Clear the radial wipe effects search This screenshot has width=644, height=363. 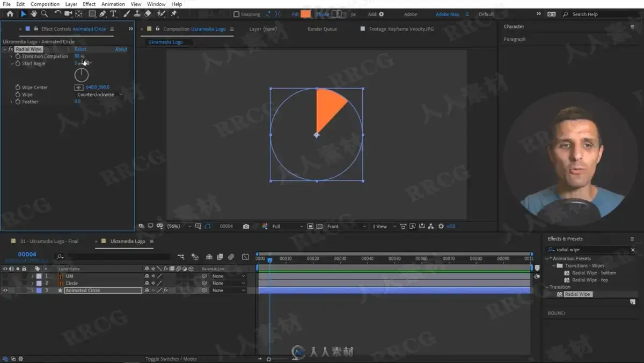[633, 250]
